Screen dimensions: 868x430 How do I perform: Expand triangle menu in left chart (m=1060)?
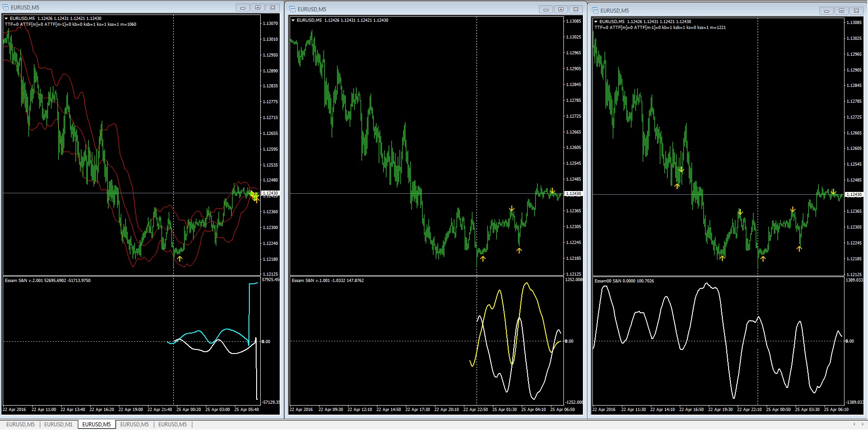pyautogui.click(x=6, y=19)
